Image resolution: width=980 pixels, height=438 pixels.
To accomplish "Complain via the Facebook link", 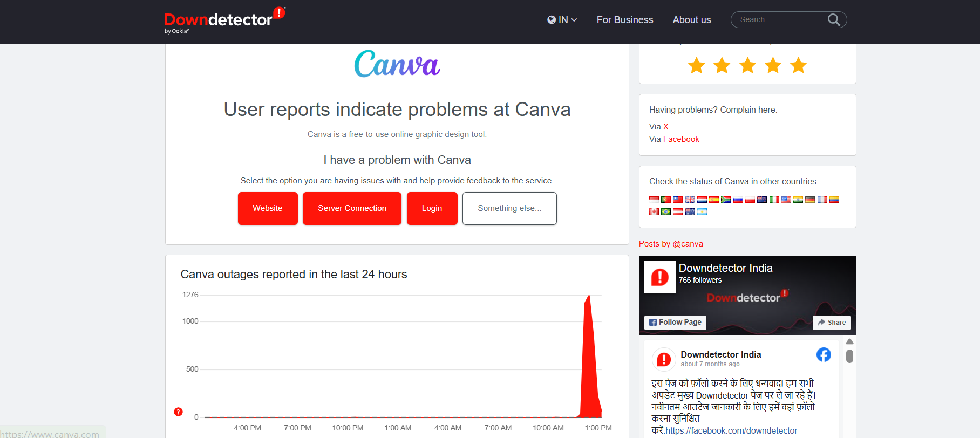I will [681, 139].
